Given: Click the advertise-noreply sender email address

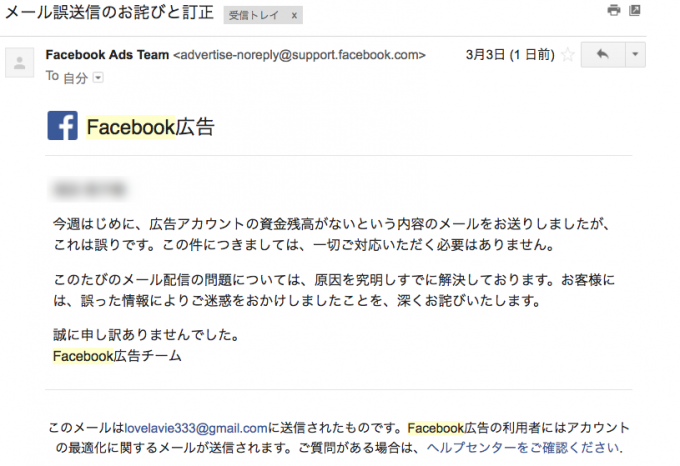Looking at the screenshot, I should tap(299, 55).
